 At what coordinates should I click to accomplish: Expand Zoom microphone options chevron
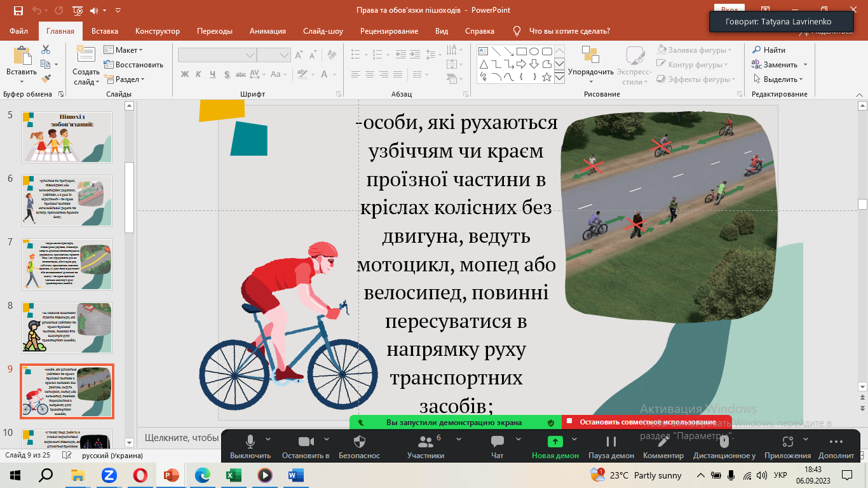coord(268,439)
